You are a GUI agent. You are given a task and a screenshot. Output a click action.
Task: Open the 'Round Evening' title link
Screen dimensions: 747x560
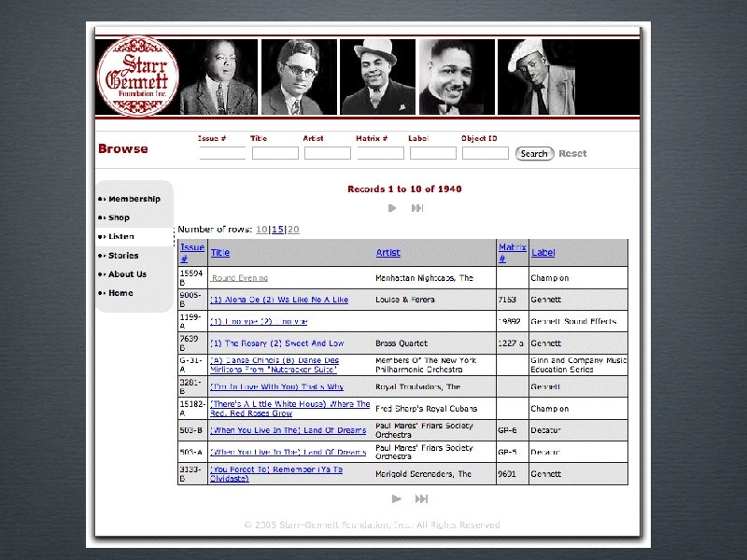click(240, 278)
